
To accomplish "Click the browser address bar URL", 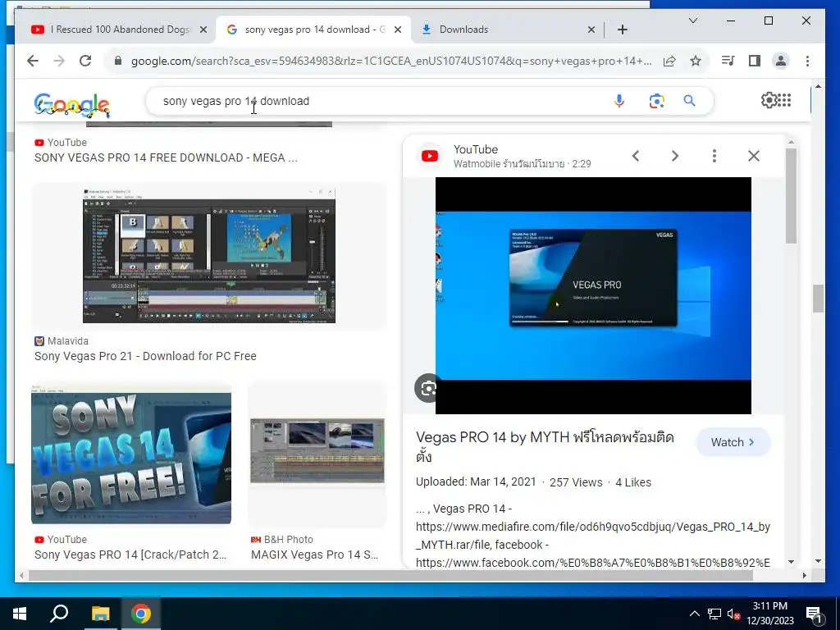I will (391, 61).
